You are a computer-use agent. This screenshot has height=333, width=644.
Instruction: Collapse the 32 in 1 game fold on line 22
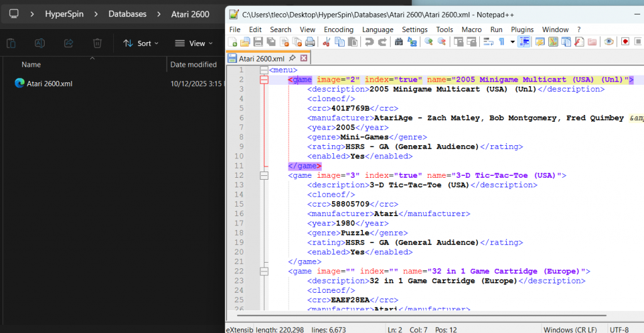click(x=264, y=271)
